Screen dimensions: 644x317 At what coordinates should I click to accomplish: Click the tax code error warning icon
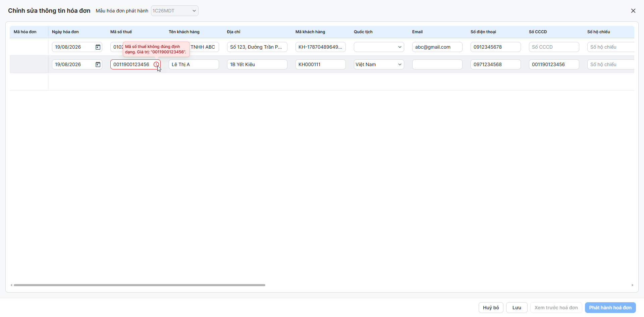[x=156, y=64]
